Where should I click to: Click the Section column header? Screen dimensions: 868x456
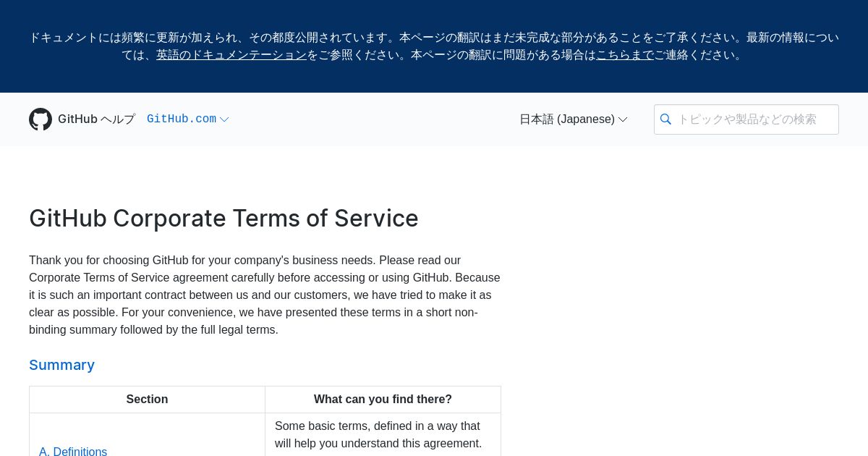[x=147, y=400]
